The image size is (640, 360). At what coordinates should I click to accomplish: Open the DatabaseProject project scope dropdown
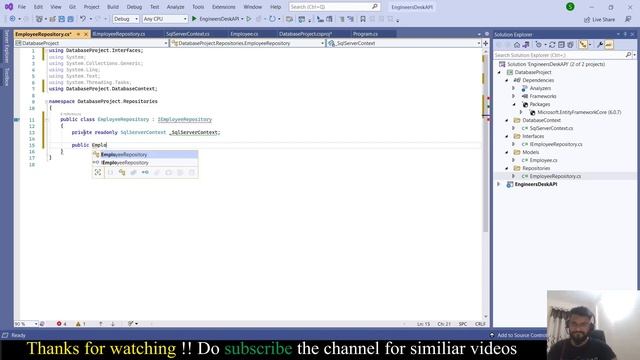coord(91,43)
